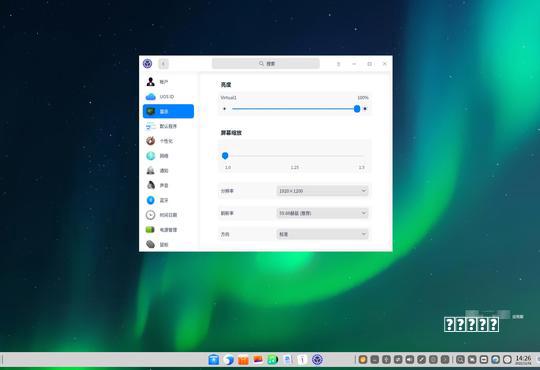The image size is (540, 370).
Task: Open Sound settings in sidebar
Action: (168, 185)
